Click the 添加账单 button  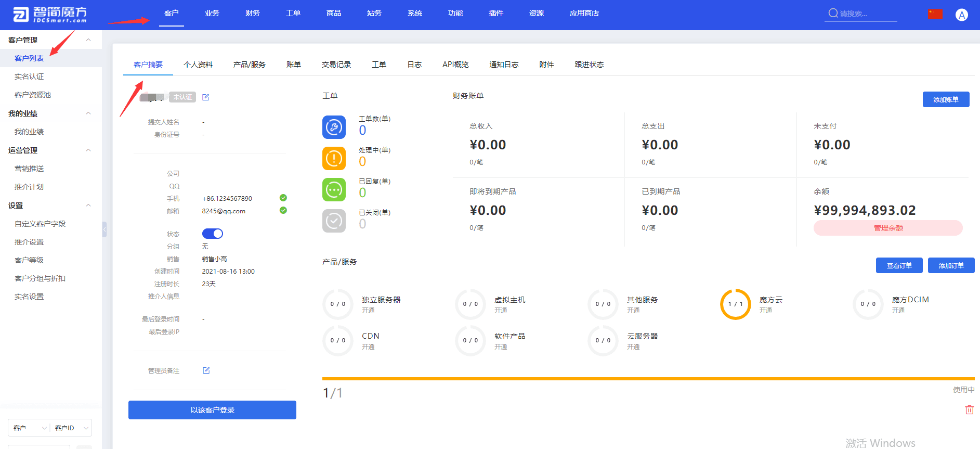coord(946,99)
